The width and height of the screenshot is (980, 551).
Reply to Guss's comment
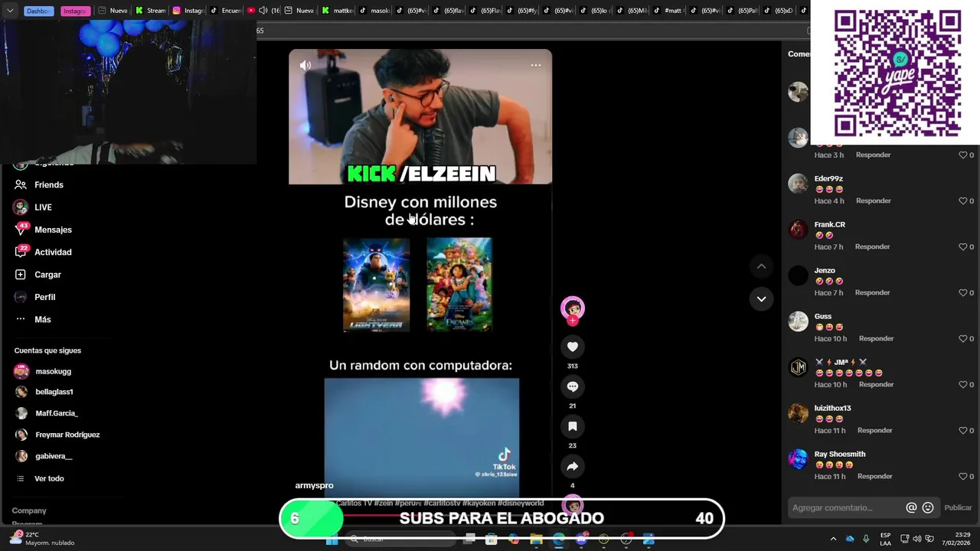tap(876, 338)
